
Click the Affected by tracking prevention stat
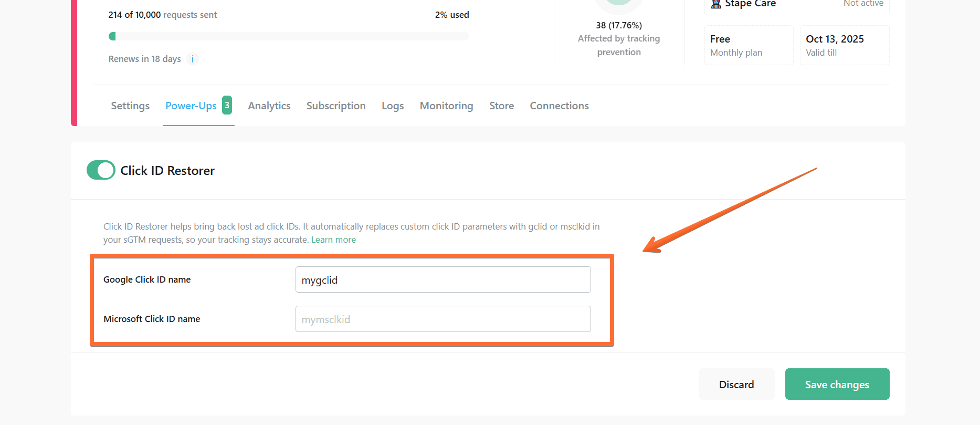pyautogui.click(x=619, y=39)
